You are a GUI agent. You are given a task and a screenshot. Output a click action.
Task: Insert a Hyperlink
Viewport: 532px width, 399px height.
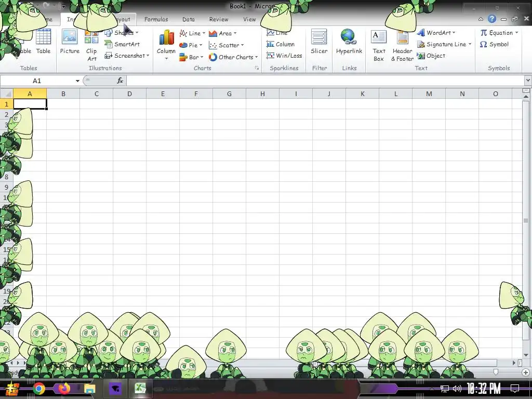[x=349, y=42]
